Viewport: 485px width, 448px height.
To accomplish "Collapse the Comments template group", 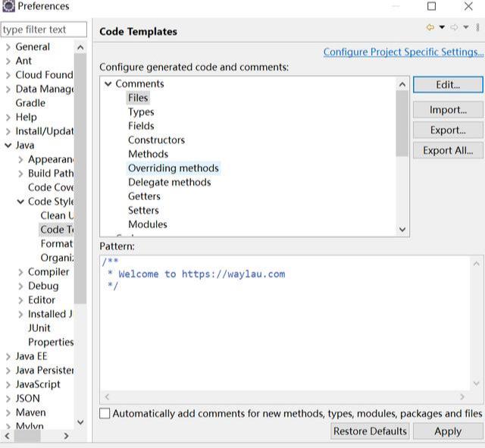I will click(x=108, y=84).
